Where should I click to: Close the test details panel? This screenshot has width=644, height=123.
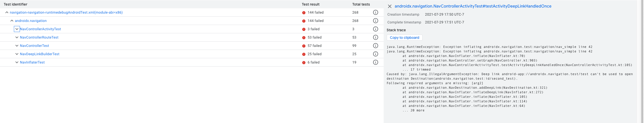point(389,6)
